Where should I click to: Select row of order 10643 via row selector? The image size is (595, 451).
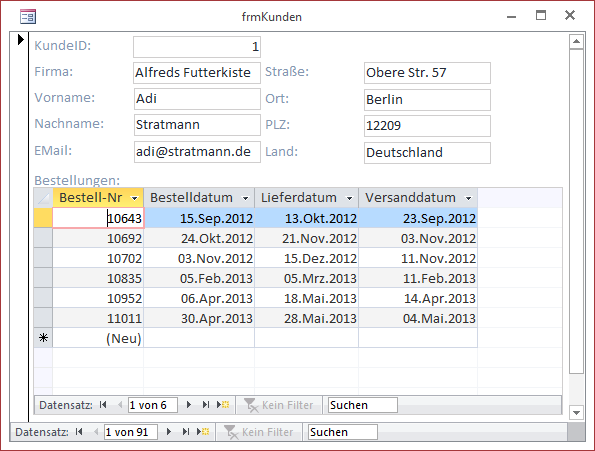[x=43, y=218]
